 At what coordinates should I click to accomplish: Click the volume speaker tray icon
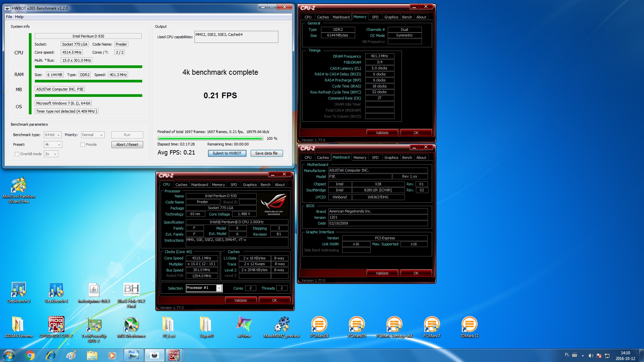[x=591, y=356]
